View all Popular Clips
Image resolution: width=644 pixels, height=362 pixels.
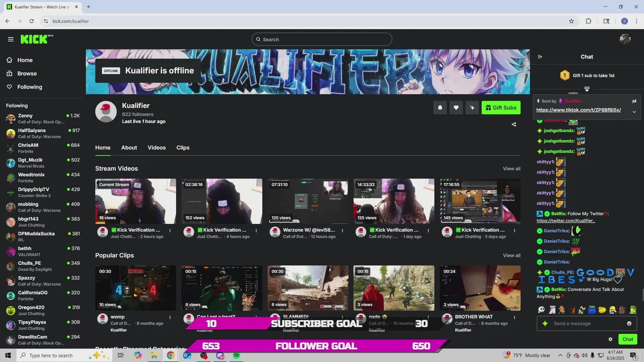(512, 255)
